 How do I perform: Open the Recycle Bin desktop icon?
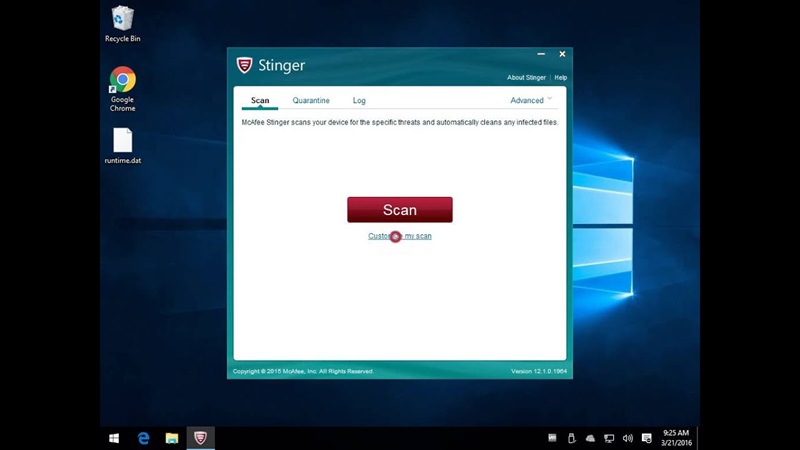click(x=122, y=22)
